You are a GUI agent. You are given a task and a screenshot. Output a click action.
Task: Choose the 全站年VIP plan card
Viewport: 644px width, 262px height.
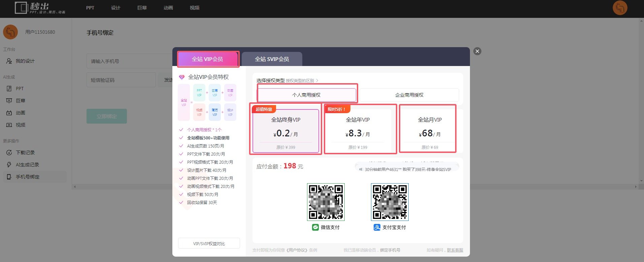[x=358, y=131]
